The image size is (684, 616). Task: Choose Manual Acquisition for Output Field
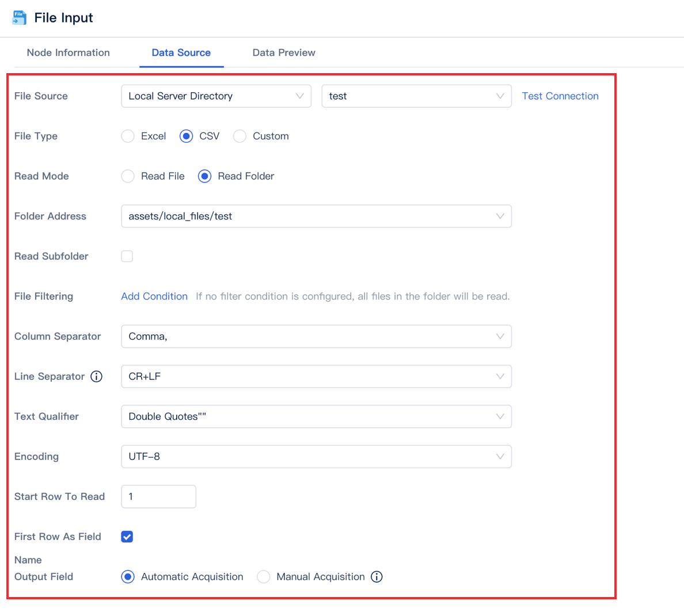pos(263,576)
